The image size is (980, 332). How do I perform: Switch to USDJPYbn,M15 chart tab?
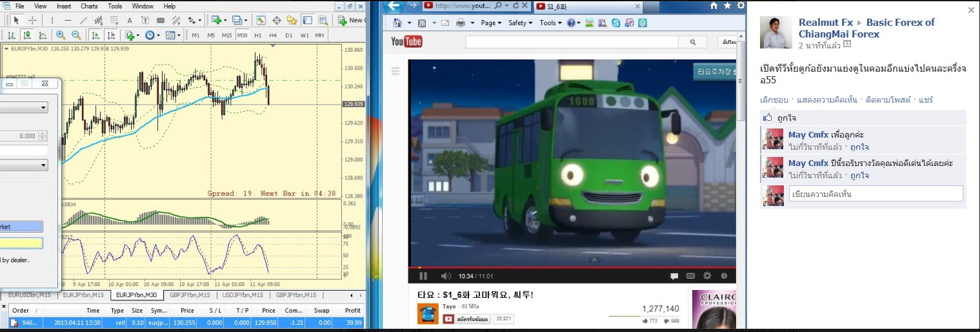point(243,295)
